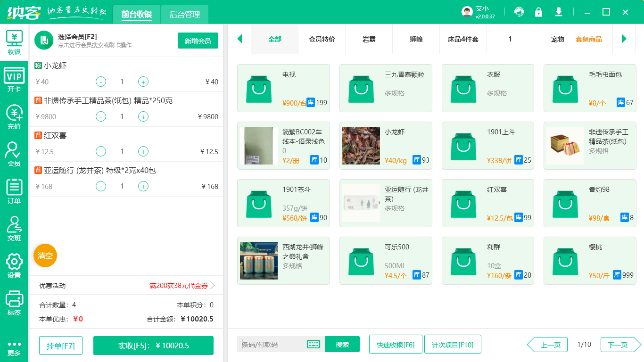
Task: Expand the 满200获38元代金券 promotion details
Action: (180, 285)
